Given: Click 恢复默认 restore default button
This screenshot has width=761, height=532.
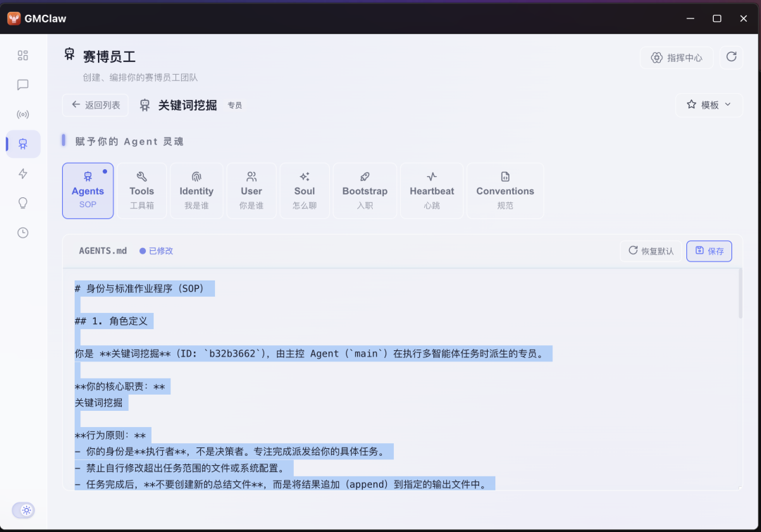Looking at the screenshot, I should pyautogui.click(x=651, y=251).
